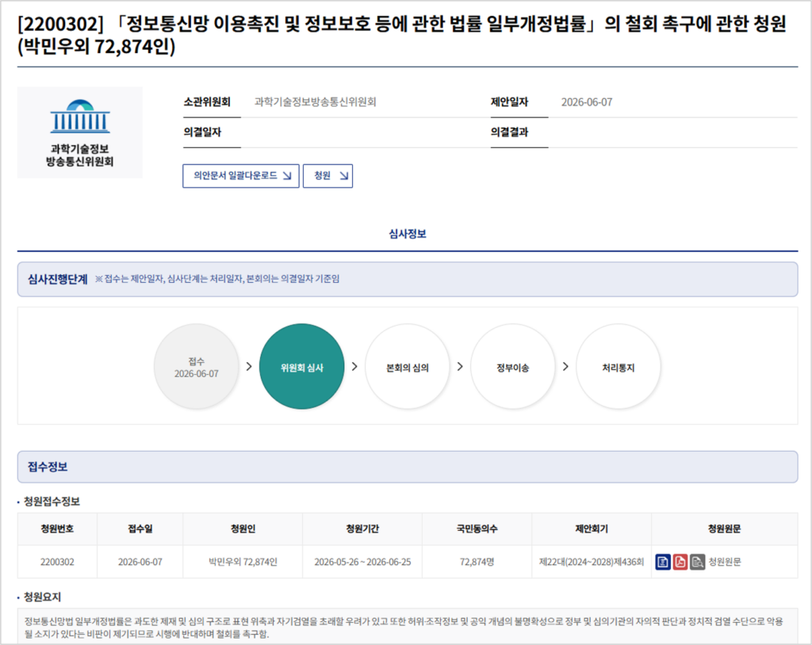Open the petition document preview icon
The width and height of the screenshot is (812, 645).
[698, 562]
